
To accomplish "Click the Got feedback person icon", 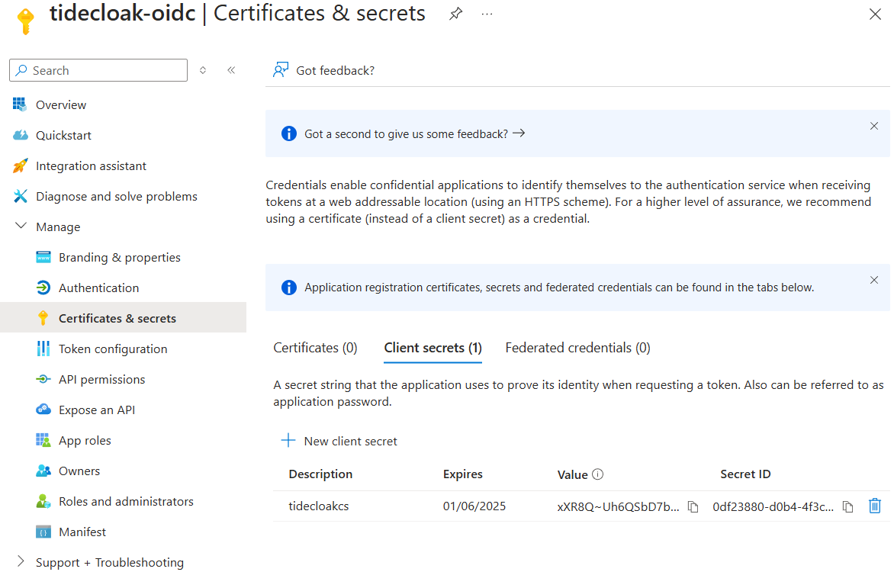I will pos(281,70).
